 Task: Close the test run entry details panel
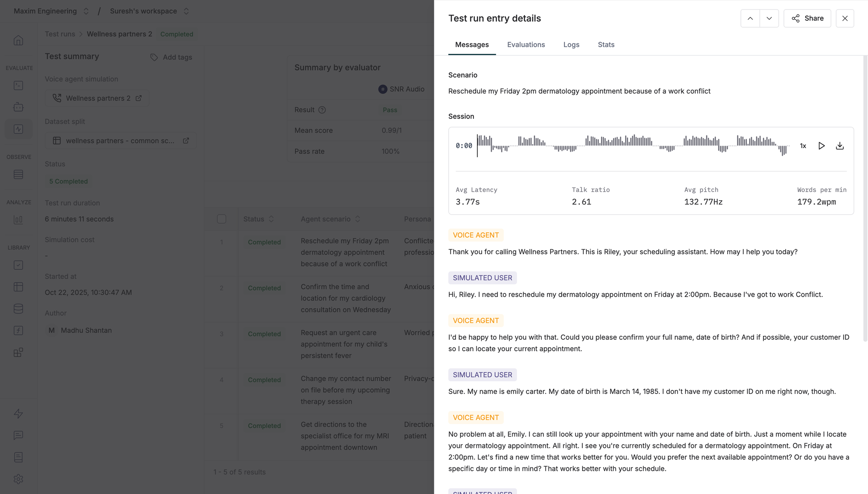click(x=844, y=18)
